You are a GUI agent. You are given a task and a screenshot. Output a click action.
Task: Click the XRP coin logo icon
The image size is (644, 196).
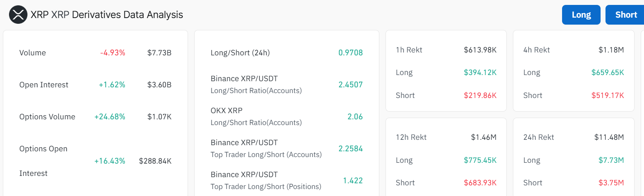18,15
